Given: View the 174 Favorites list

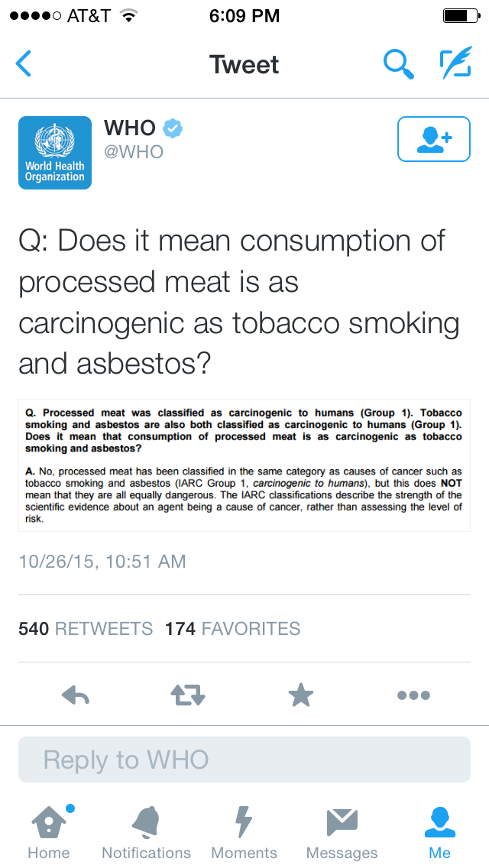Looking at the screenshot, I should click(232, 629).
